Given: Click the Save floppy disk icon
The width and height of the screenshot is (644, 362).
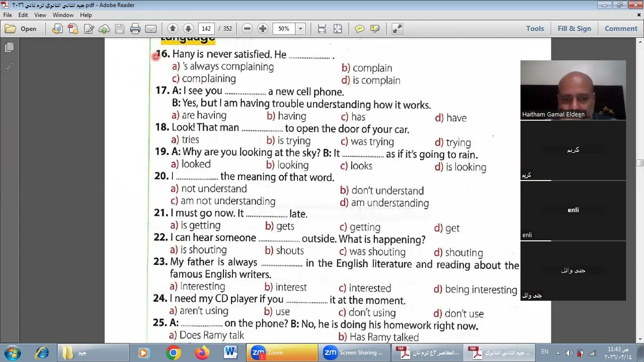Looking at the screenshot, I should tap(120, 29).
